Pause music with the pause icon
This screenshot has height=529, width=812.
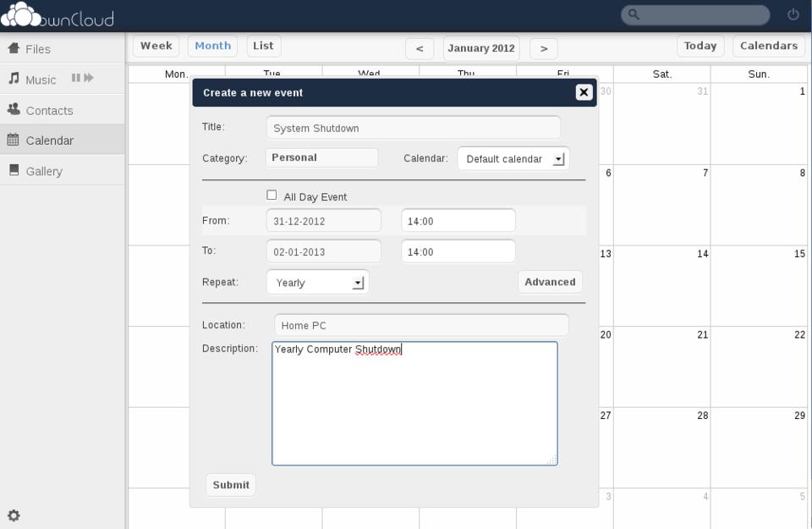[75, 78]
